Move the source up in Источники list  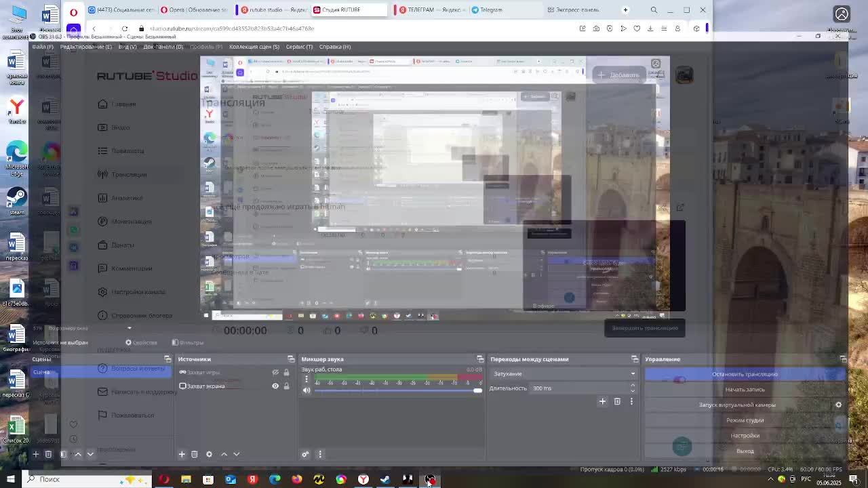coord(224,454)
